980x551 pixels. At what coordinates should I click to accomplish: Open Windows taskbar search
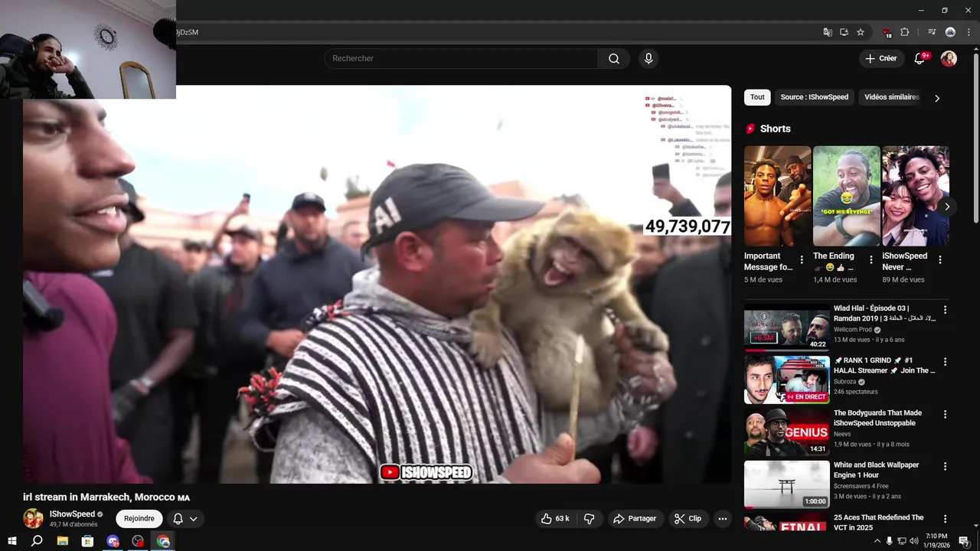tap(37, 541)
